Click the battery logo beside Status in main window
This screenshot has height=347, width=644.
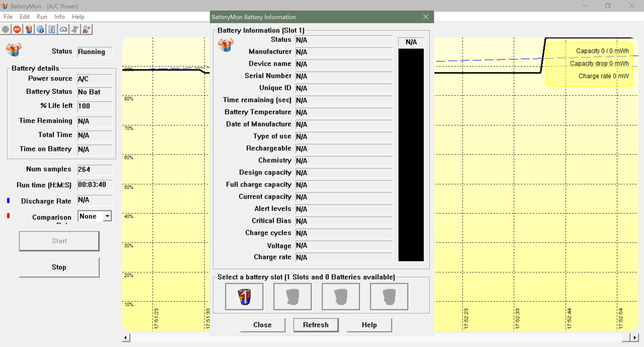(14, 49)
